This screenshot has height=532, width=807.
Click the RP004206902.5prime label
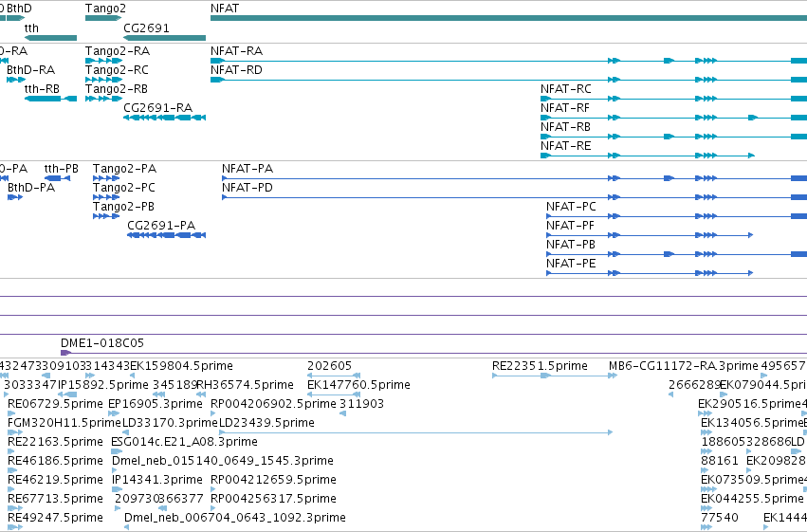pos(273,404)
